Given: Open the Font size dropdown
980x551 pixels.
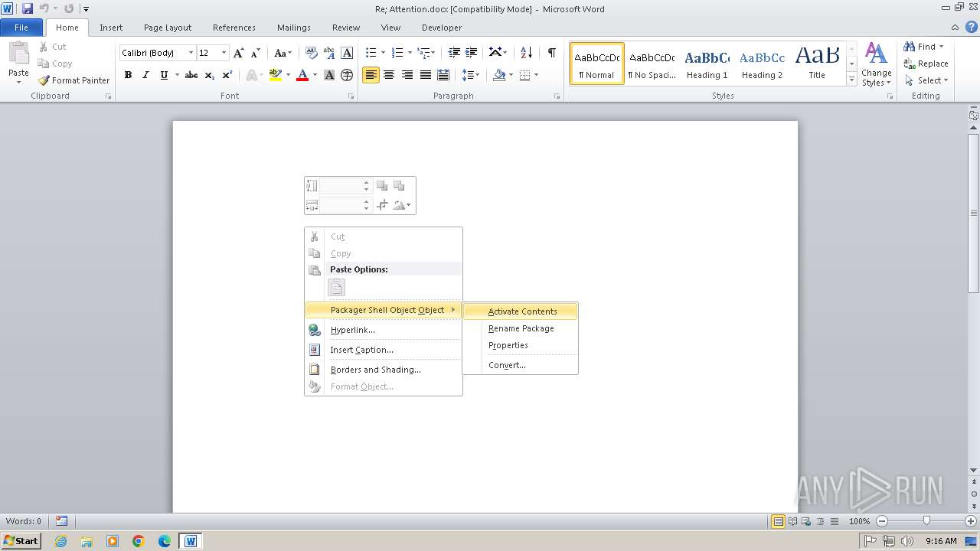Looking at the screenshot, I should [224, 53].
